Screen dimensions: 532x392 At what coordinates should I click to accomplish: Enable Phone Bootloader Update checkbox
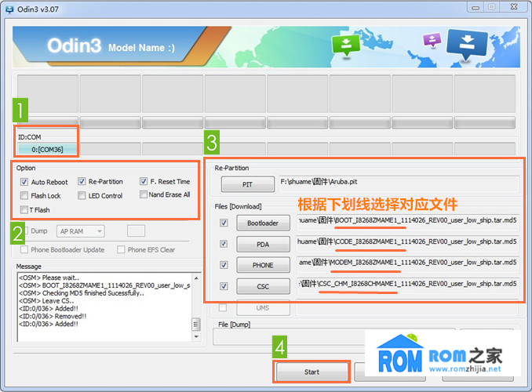click(24, 249)
